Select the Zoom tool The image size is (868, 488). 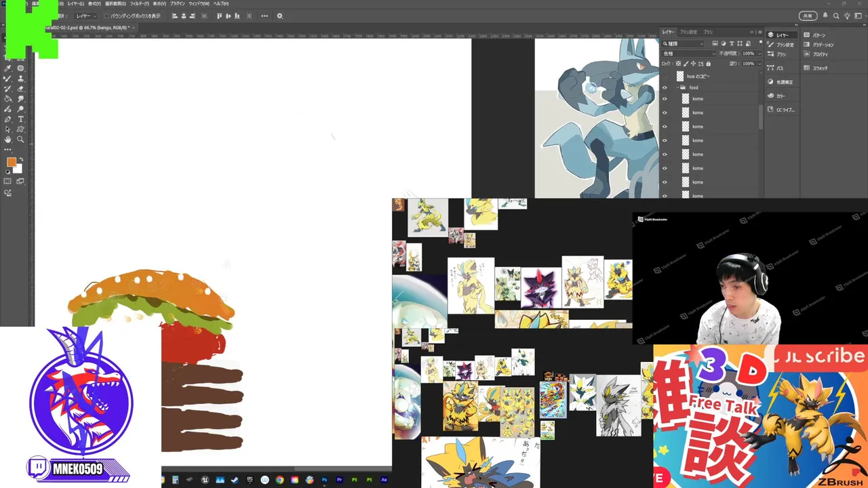click(20, 139)
